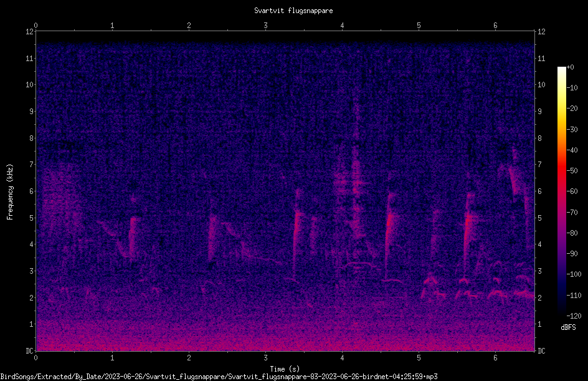Viewport: 588px width, 381px height.
Task: Click '4' on the bottom time axis
Action: click(342, 358)
